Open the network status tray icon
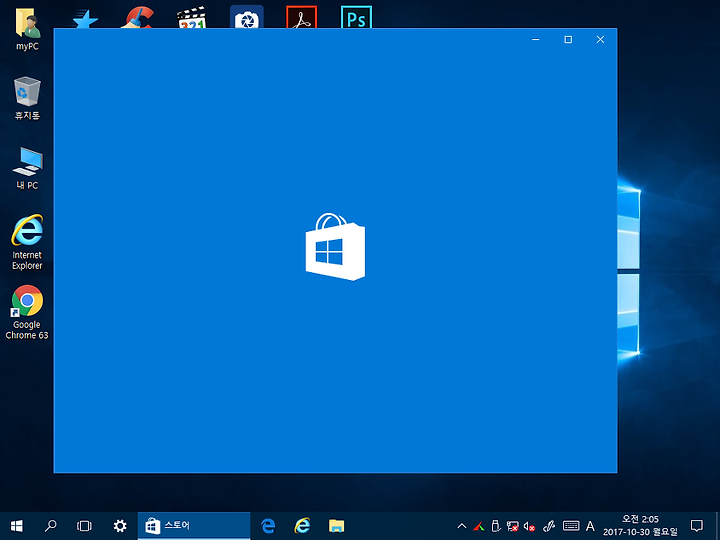The width and height of the screenshot is (720, 540). point(512,526)
